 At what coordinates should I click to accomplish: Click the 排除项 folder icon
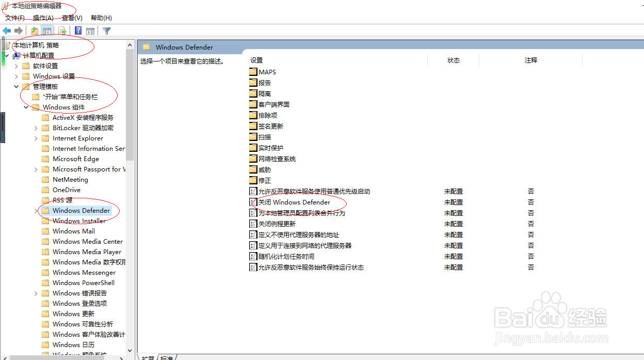253,115
